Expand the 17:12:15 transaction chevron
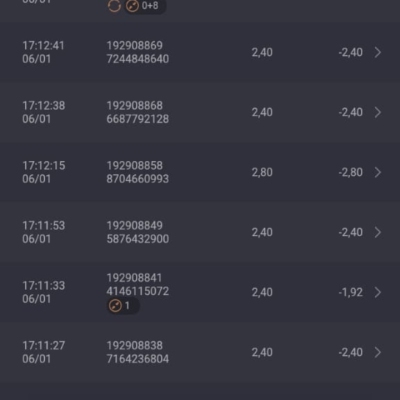The image size is (400, 400). [378, 172]
